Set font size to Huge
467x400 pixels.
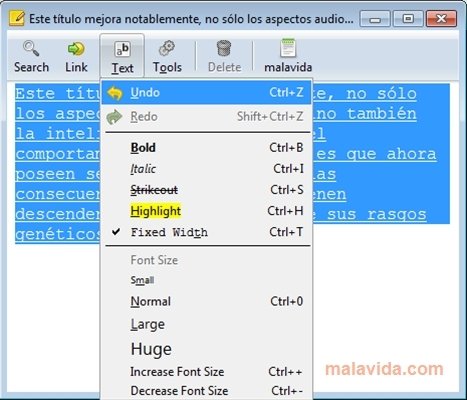[207, 349]
